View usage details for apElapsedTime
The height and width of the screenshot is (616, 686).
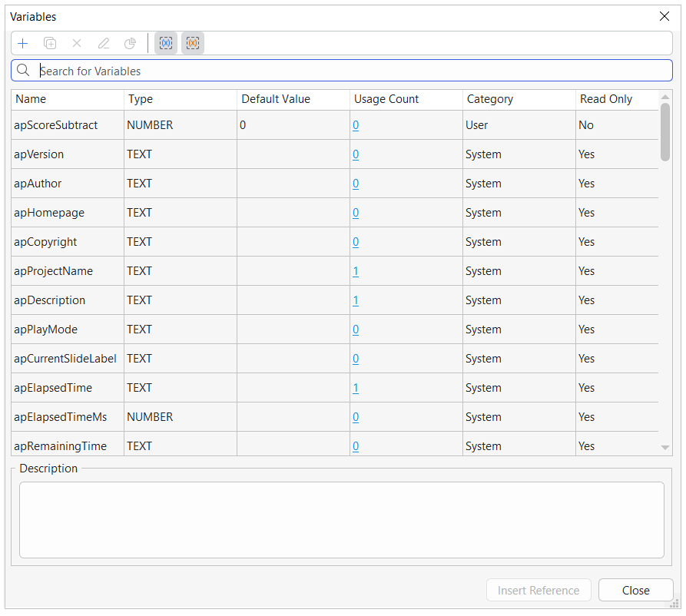coord(356,387)
